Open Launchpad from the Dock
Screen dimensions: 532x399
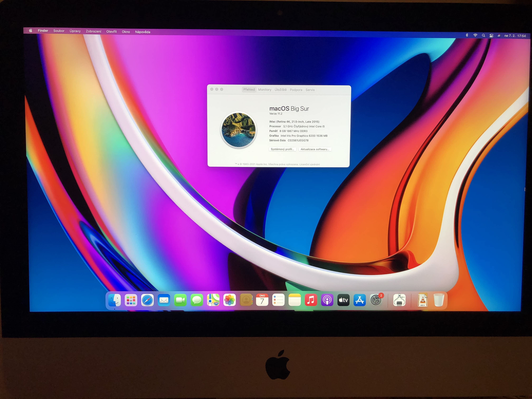click(131, 300)
